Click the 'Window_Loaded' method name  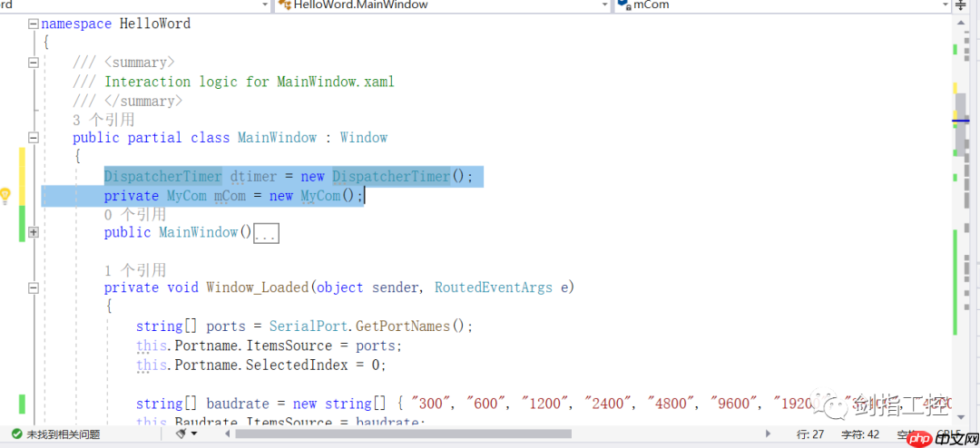tap(258, 287)
